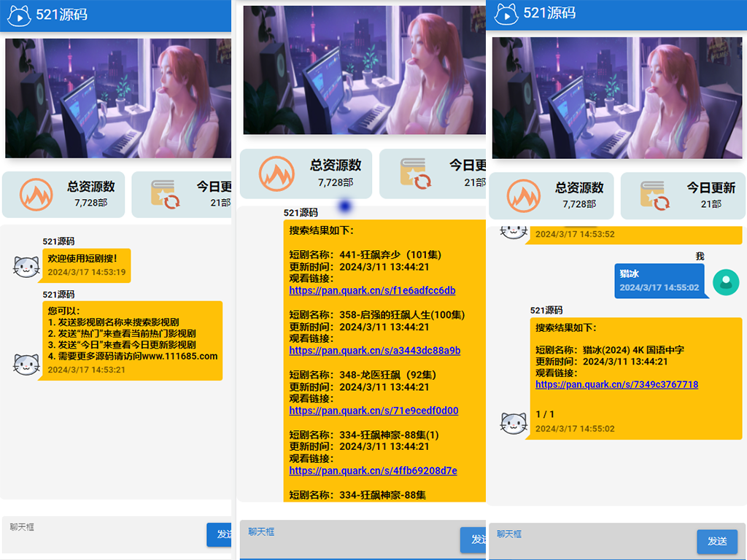Viewport: 747px width, 560px height.
Task: Click the banner illustration in the middle screen
Action: point(365,70)
